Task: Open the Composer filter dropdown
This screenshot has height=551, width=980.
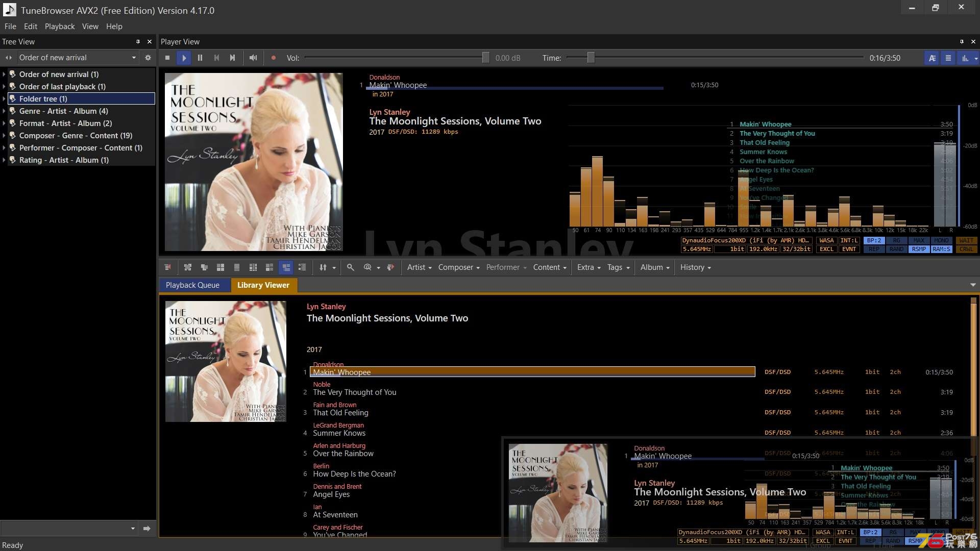Action: (459, 267)
